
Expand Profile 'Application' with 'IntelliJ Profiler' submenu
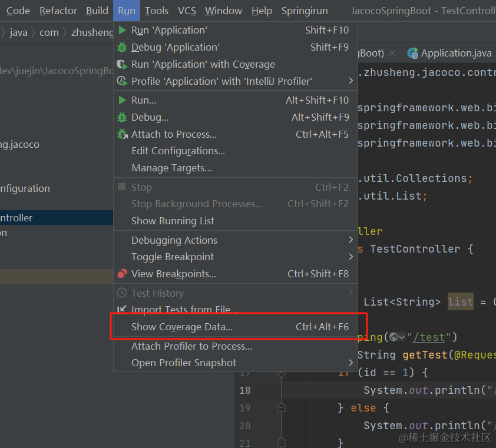coord(350,81)
